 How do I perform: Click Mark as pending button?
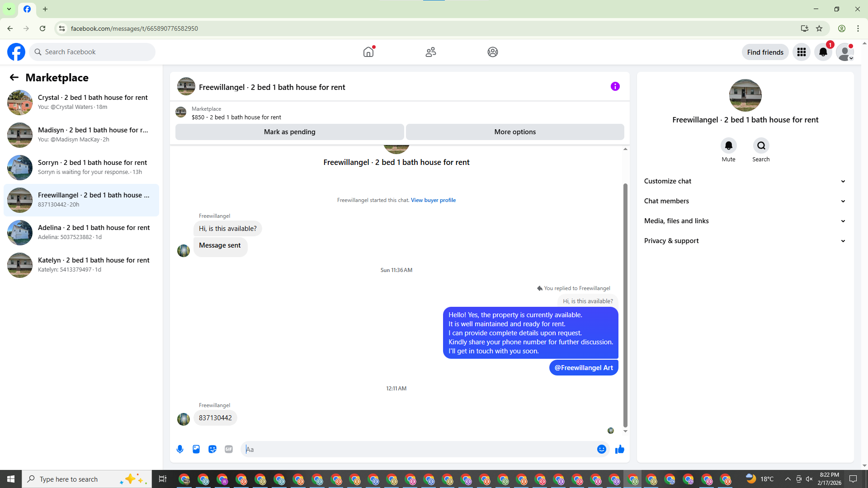pyautogui.click(x=289, y=132)
